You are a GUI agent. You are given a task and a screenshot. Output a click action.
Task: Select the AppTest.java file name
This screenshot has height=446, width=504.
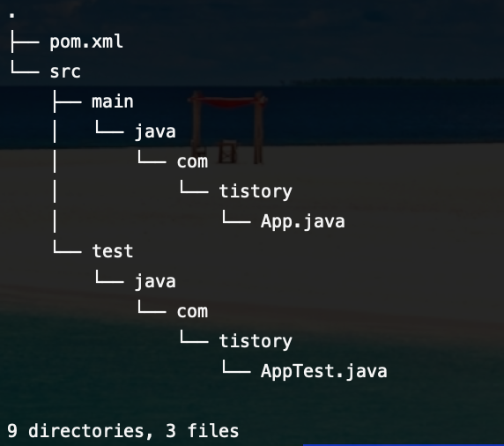324,371
